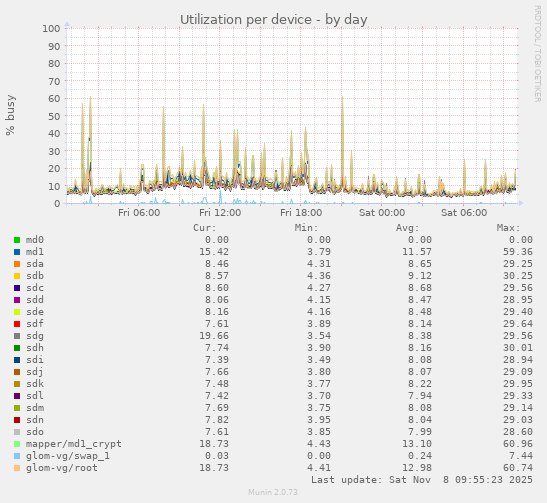Click the sde lime legend swatch

(17, 312)
